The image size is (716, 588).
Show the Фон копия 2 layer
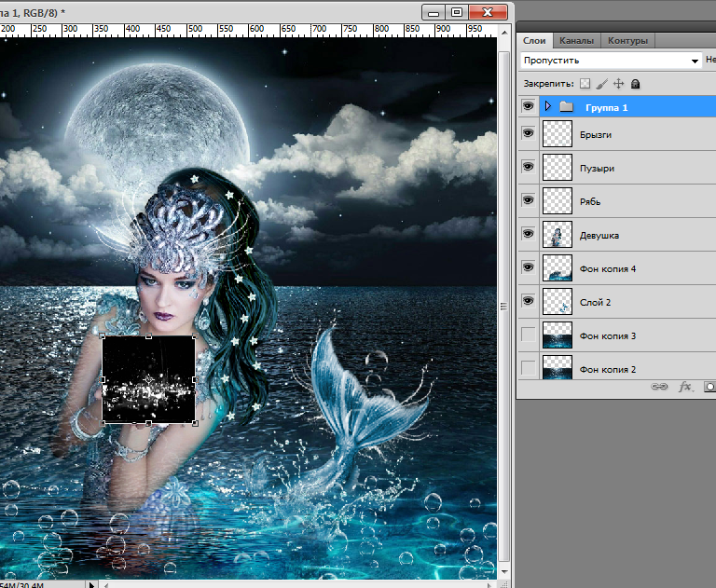pyautogui.click(x=529, y=369)
